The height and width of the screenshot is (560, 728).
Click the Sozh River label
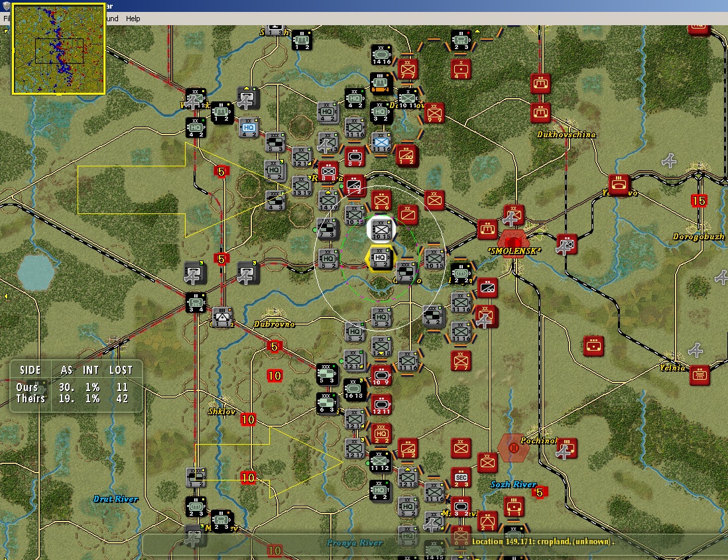(514, 484)
